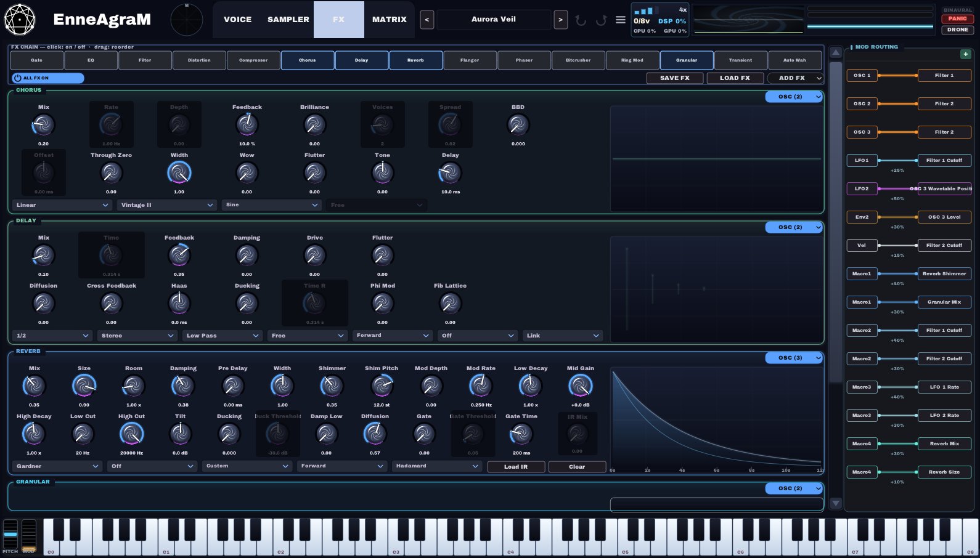The height and width of the screenshot is (558, 980).
Task: Click the MOD wheel slider
Action: coord(29,535)
